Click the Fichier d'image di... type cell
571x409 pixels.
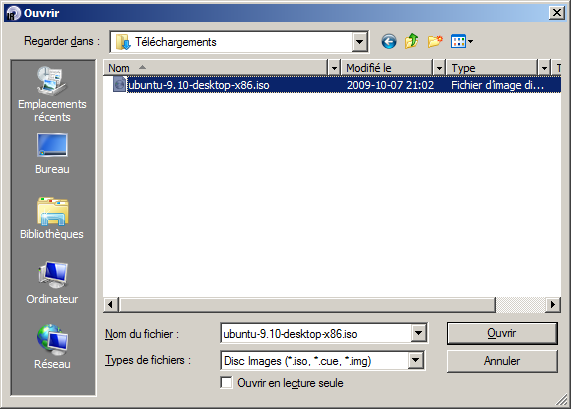(497, 85)
